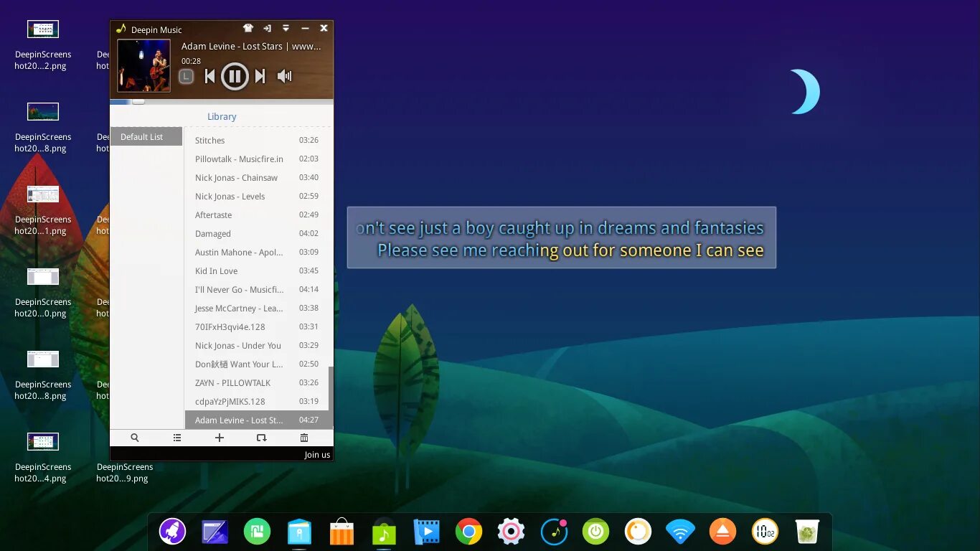Select I'll Never Go track
Viewport: 980px width, 551px height.
tap(256, 290)
